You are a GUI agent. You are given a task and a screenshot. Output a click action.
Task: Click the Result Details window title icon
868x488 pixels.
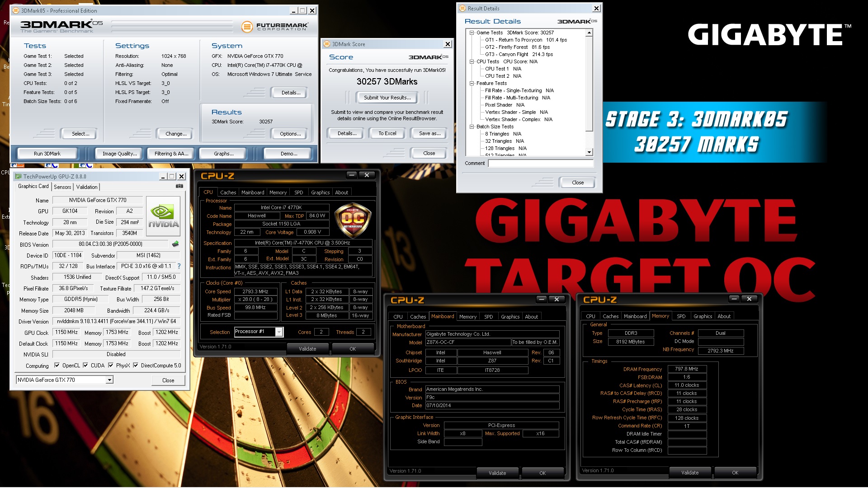pyautogui.click(x=462, y=8)
